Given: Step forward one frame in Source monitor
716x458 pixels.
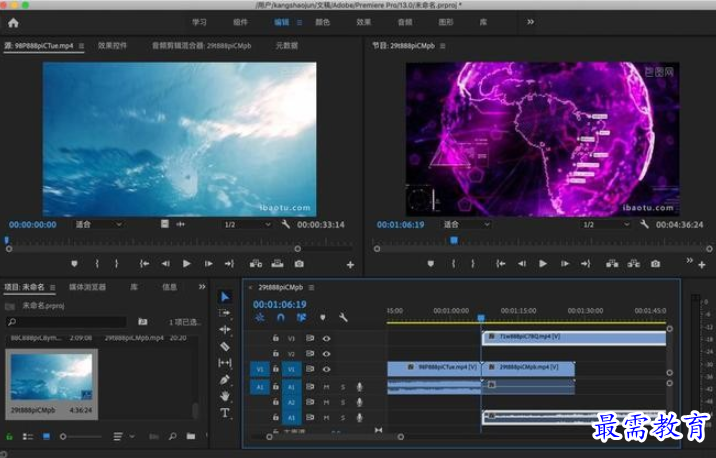Looking at the screenshot, I should [208, 263].
